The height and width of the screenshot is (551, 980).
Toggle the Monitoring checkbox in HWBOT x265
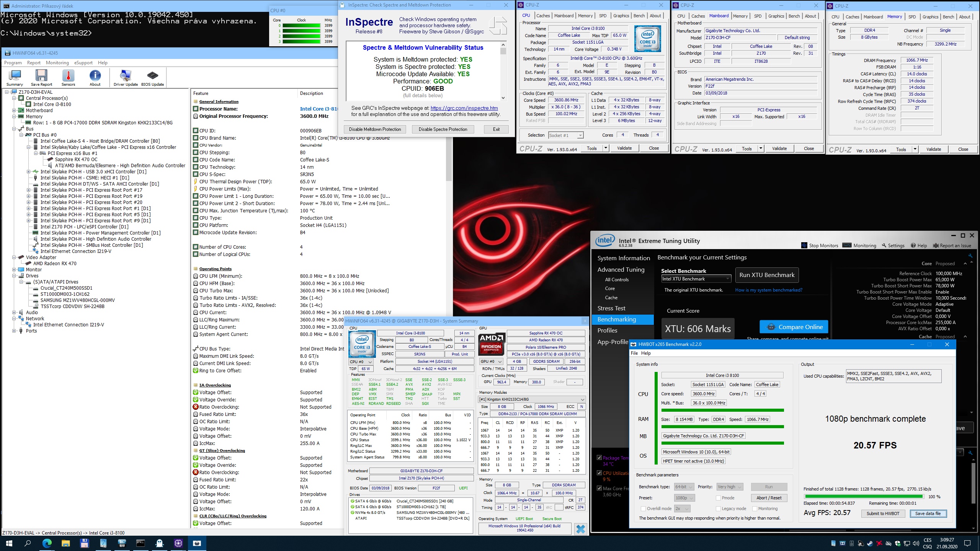click(755, 509)
